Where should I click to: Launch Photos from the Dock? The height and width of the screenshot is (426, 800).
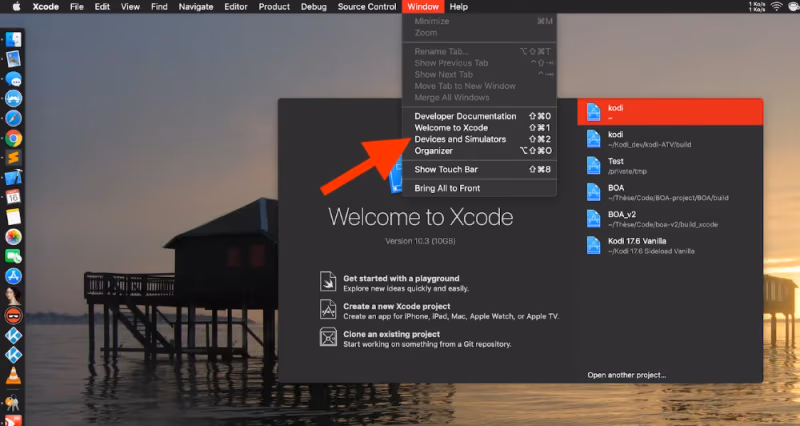[13, 237]
